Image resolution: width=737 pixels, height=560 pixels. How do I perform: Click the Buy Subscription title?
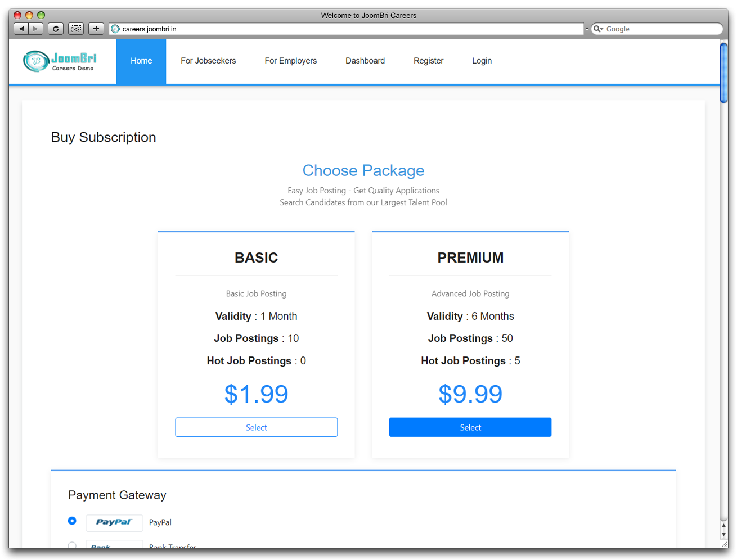click(x=104, y=137)
